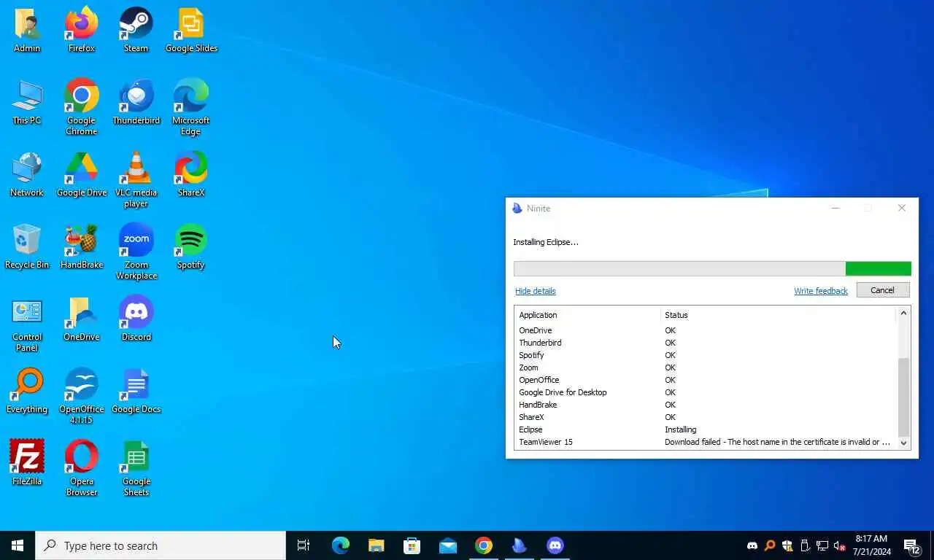Select the Google Drive for Desktop row

tap(705, 392)
